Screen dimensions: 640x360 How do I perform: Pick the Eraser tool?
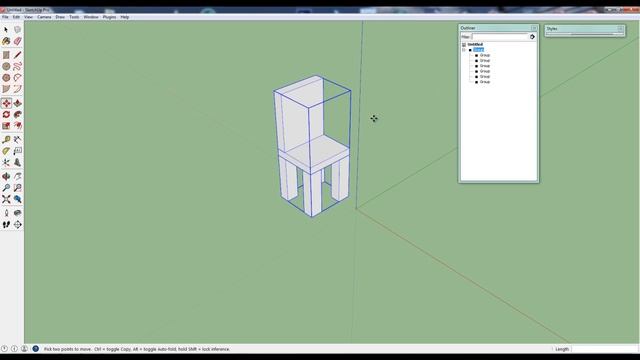click(x=18, y=41)
